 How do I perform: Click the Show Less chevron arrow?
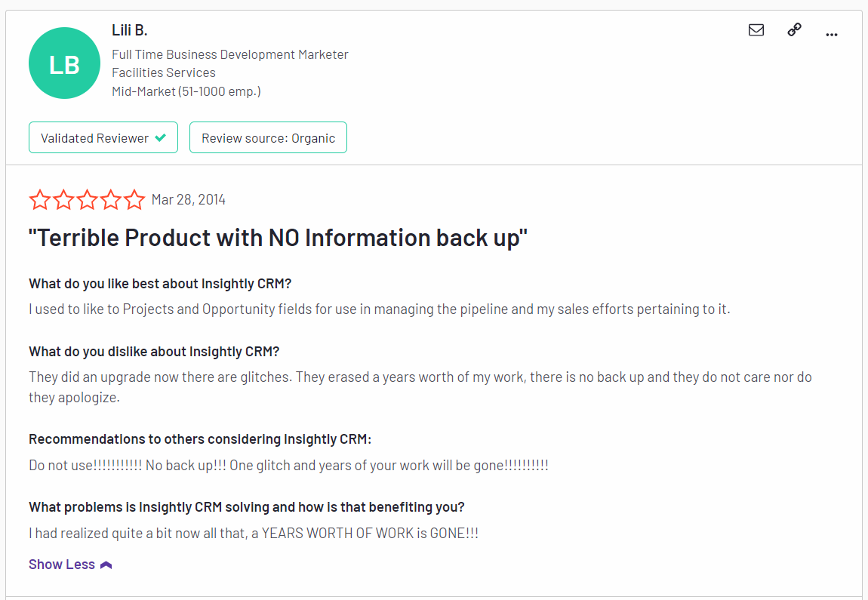point(106,565)
